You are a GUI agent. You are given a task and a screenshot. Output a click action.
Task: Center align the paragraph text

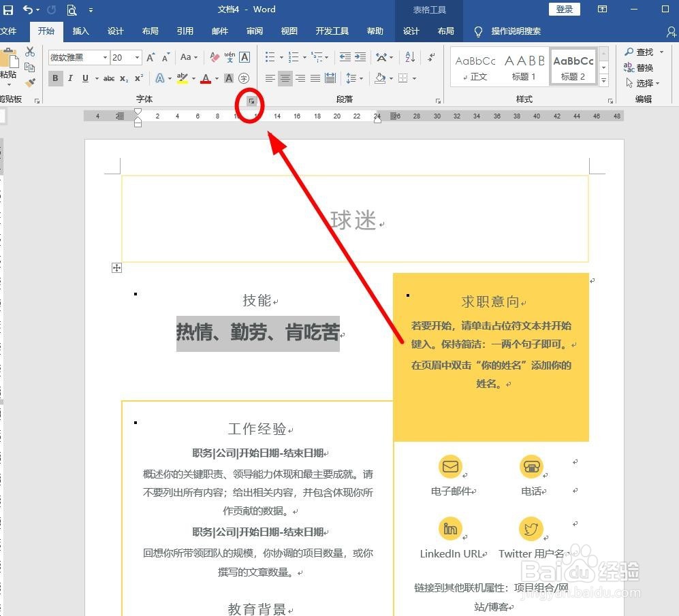tap(286, 78)
